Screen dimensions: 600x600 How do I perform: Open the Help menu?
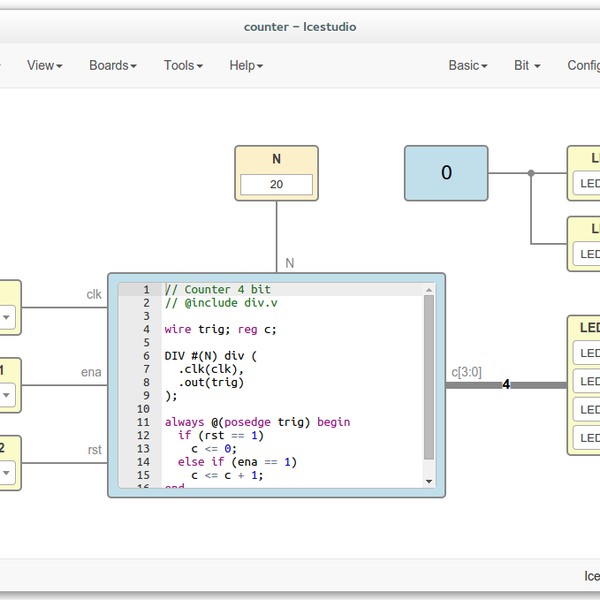tap(245, 65)
